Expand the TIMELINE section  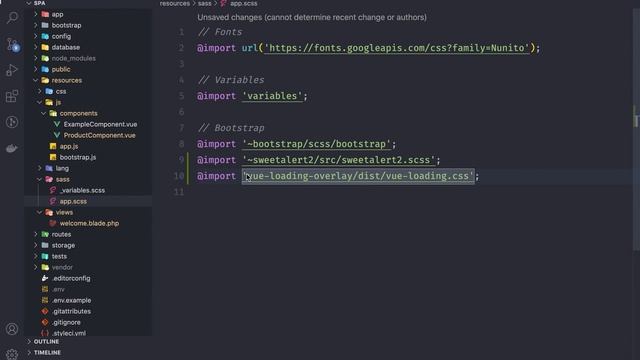(x=47, y=353)
